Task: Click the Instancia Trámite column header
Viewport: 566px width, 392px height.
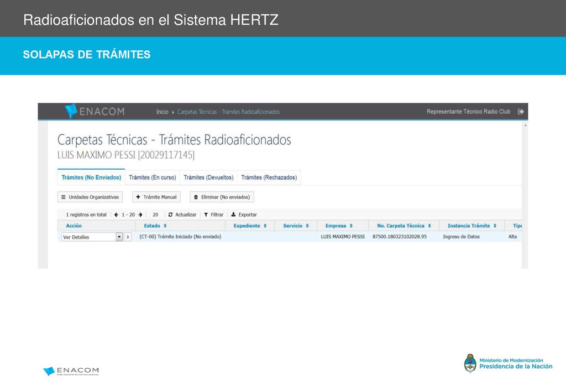Action: coord(469,226)
